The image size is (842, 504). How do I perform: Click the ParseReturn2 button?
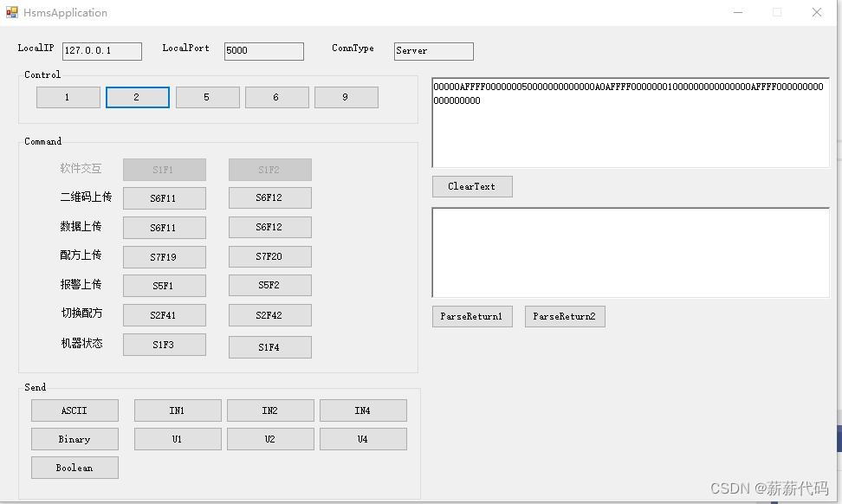[x=565, y=317]
